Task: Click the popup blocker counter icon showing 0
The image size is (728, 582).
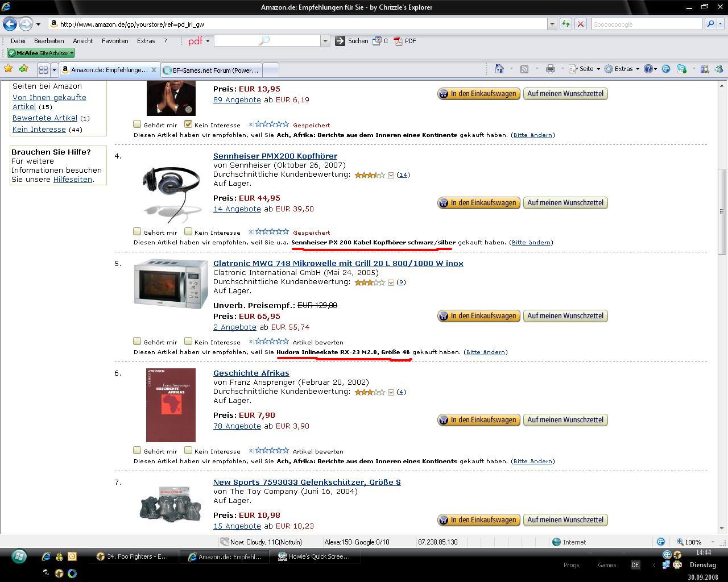Action: [380, 41]
